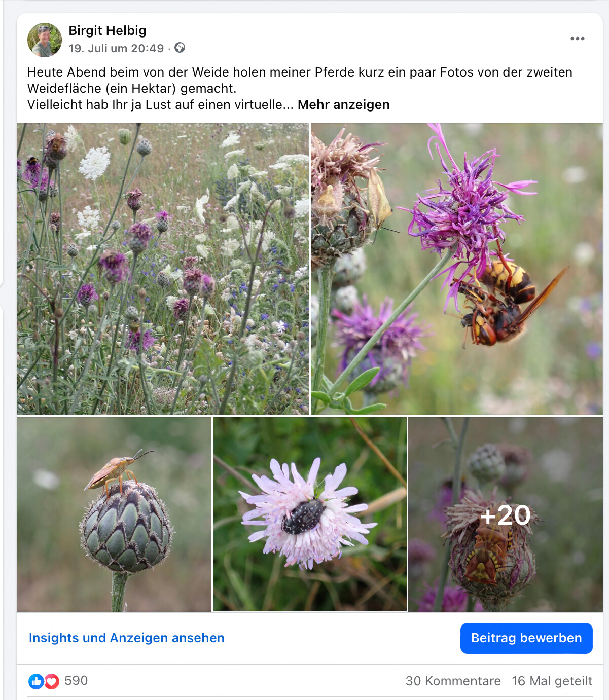The image size is (609, 700).
Task: Open the wildflower meadow photo
Action: click(x=163, y=269)
